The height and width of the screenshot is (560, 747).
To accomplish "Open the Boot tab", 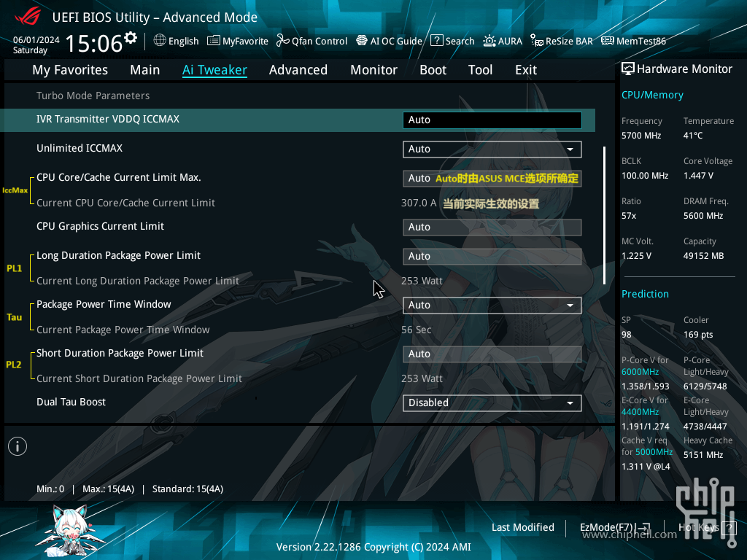I will [433, 70].
